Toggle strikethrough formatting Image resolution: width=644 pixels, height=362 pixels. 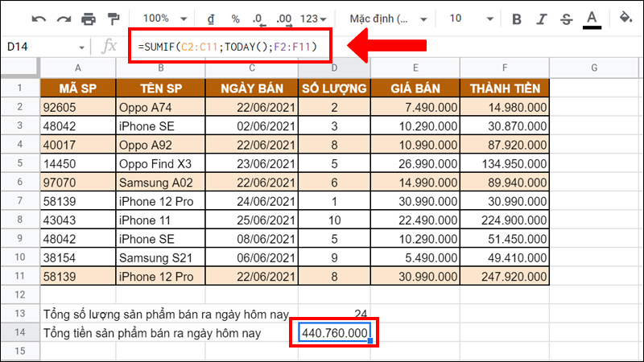point(567,18)
